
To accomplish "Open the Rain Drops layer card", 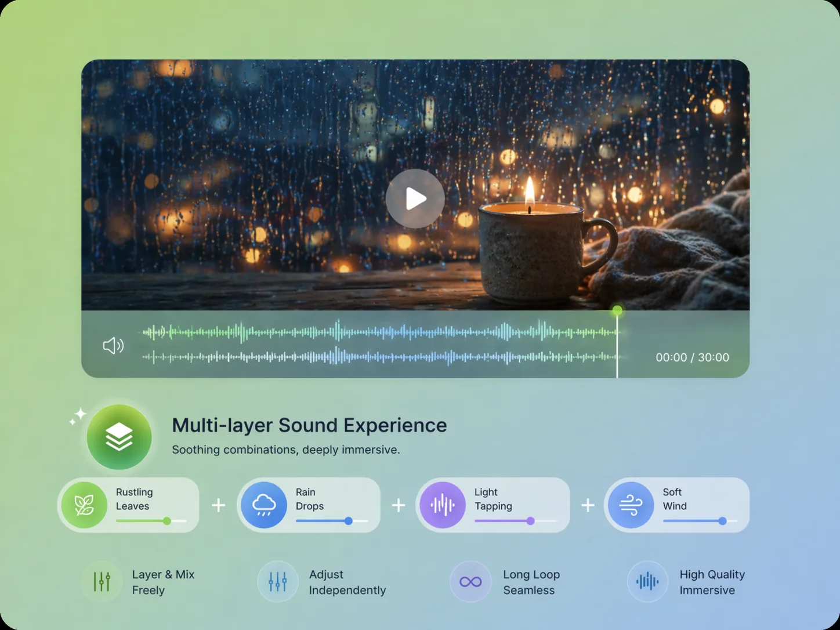I will point(309,504).
